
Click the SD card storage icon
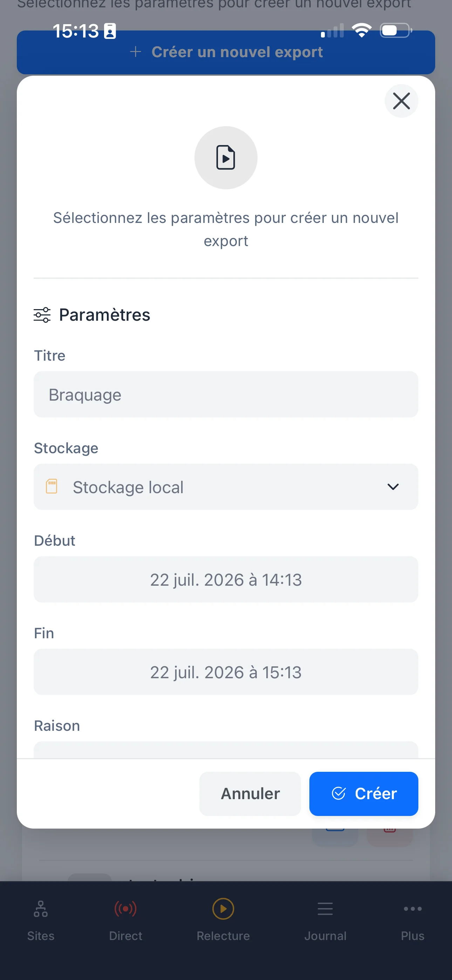pyautogui.click(x=52, y=486)
